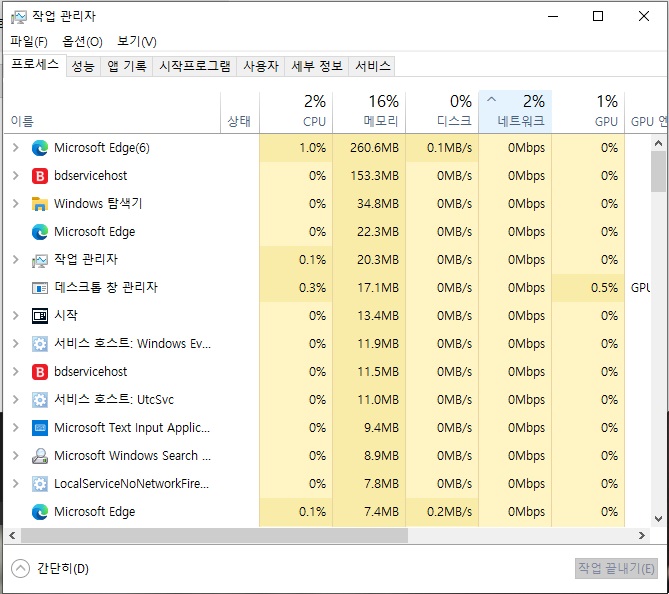Screen dimensions: 669x594
Task: Sort processes by the GPU column
Action: click(x=588, y=113)
